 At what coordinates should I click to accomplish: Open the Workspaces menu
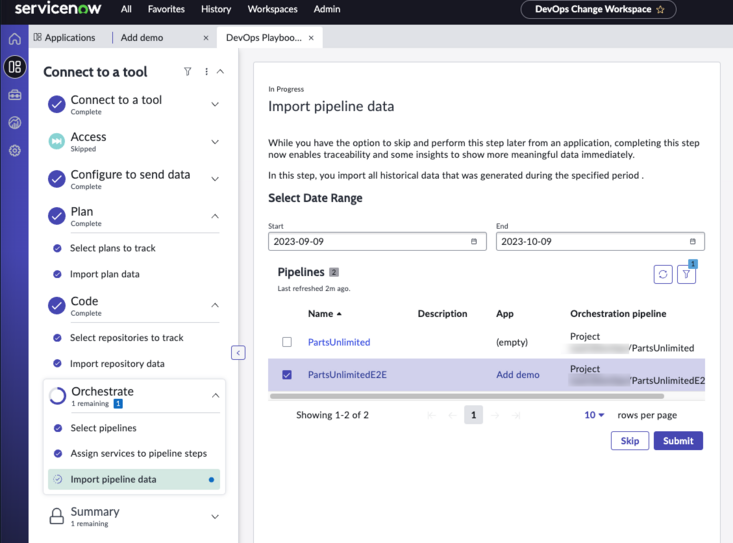(273, 9)
